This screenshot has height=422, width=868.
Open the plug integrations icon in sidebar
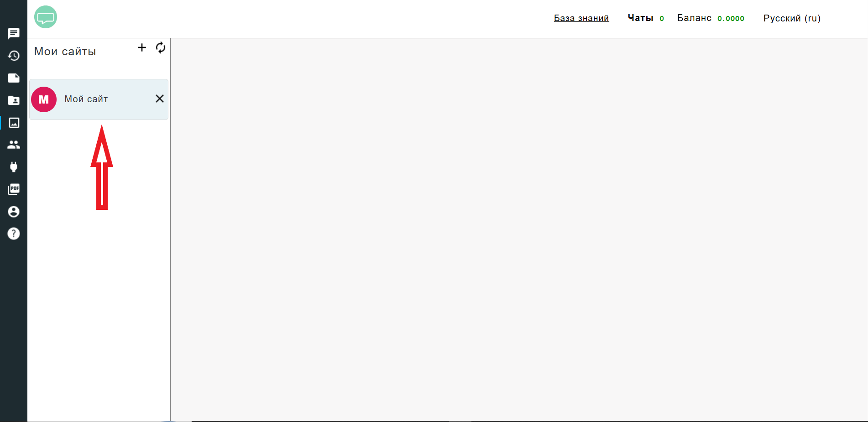click(14, 167)
